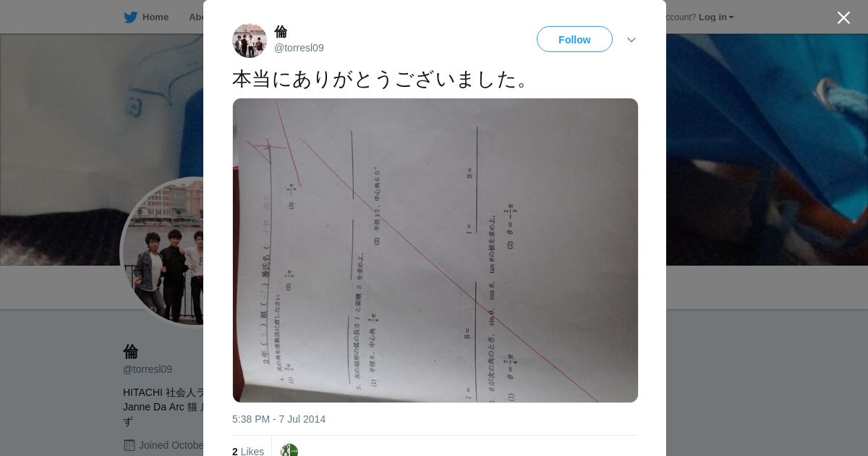Image resolution: width=868 pixels, height=456 pixels.
Task: Open the green avatar of a liker
Action: [x=289, y=450]
